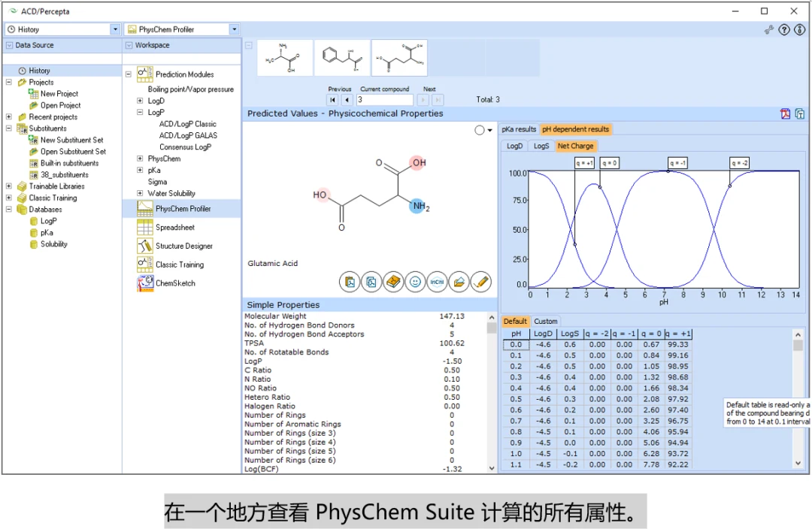The image size is (812, 532).
Task: Collapse the Data Source panel header
Action: [x=9, y=46]
